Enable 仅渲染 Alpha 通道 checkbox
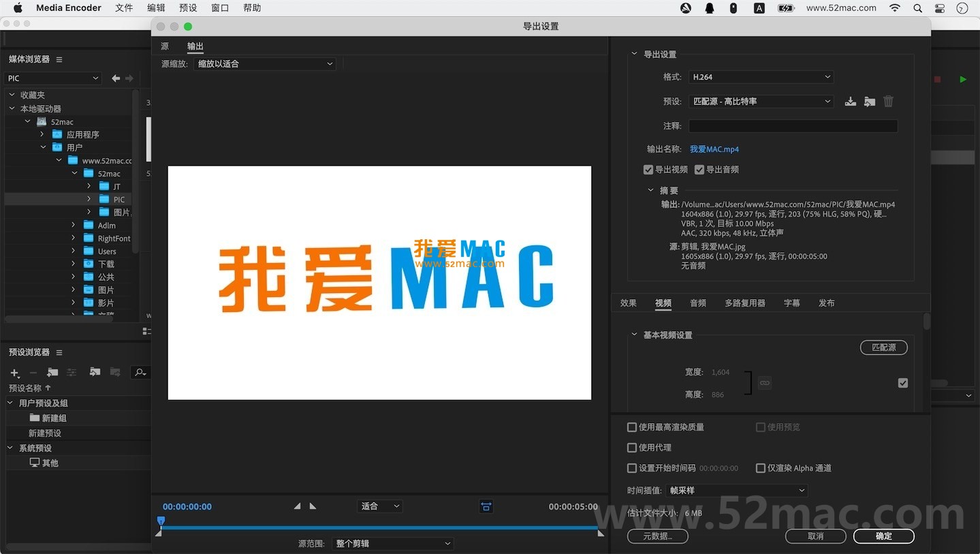 click(761, 468)
